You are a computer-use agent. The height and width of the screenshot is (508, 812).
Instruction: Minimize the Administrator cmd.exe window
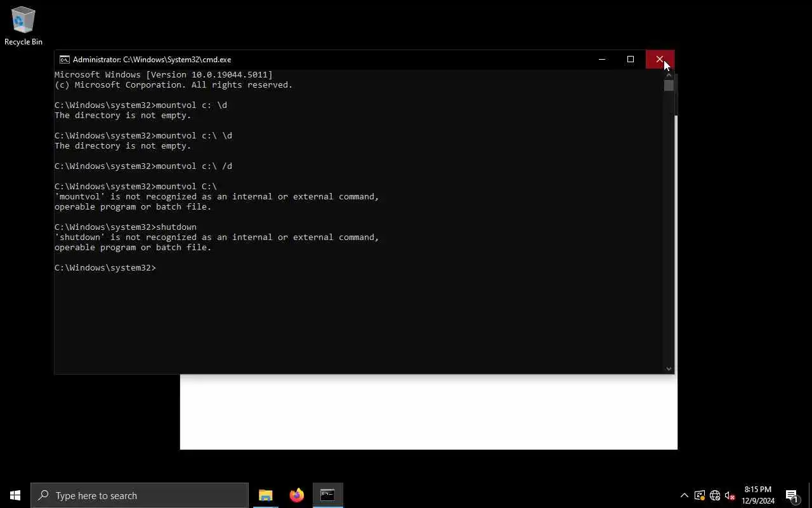[602, 59]
